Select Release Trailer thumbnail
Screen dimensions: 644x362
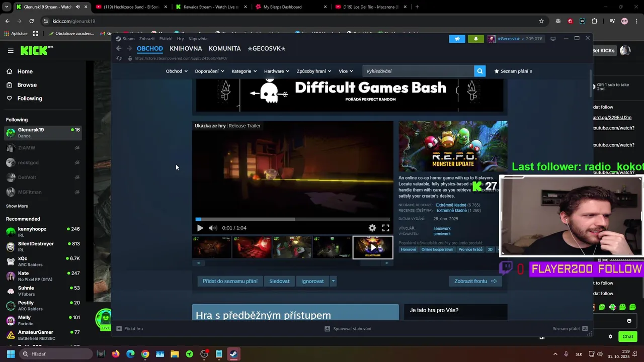[373, 247]
